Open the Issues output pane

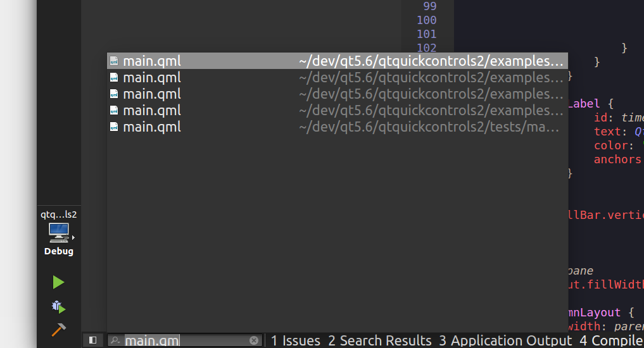[x=295, y=340]
